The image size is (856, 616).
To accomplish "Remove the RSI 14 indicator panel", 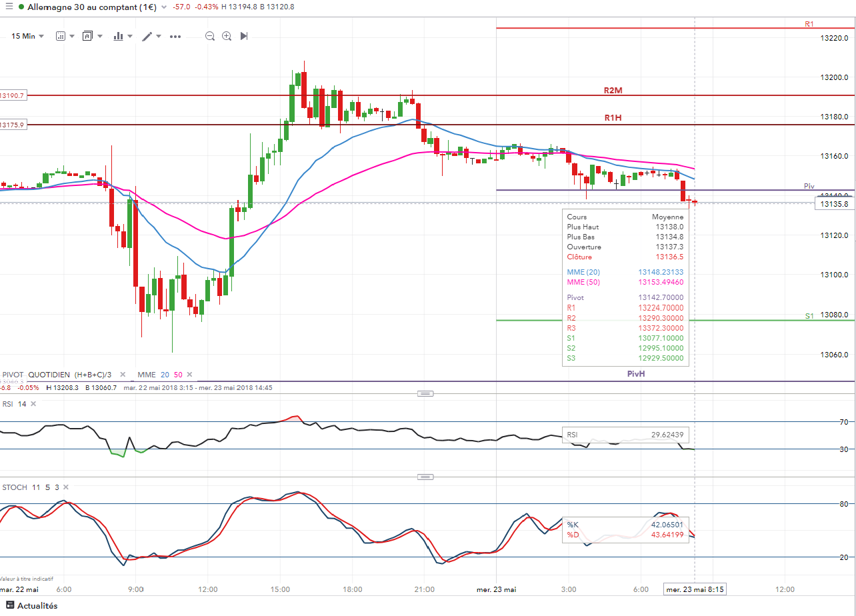I will pos(34,404).
